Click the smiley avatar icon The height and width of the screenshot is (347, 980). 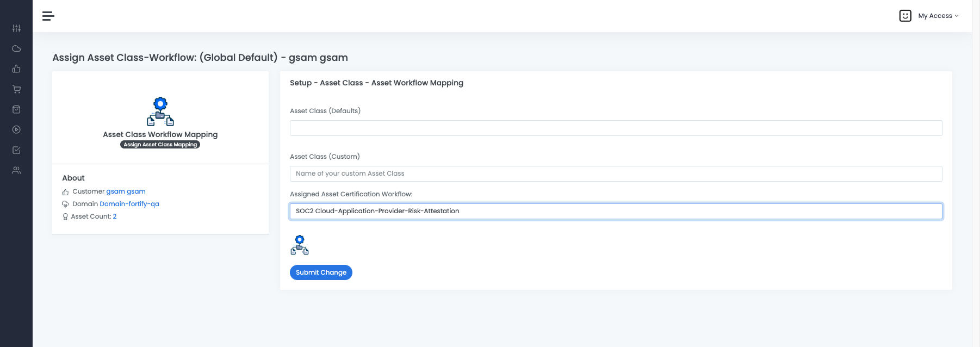point(905,16)
